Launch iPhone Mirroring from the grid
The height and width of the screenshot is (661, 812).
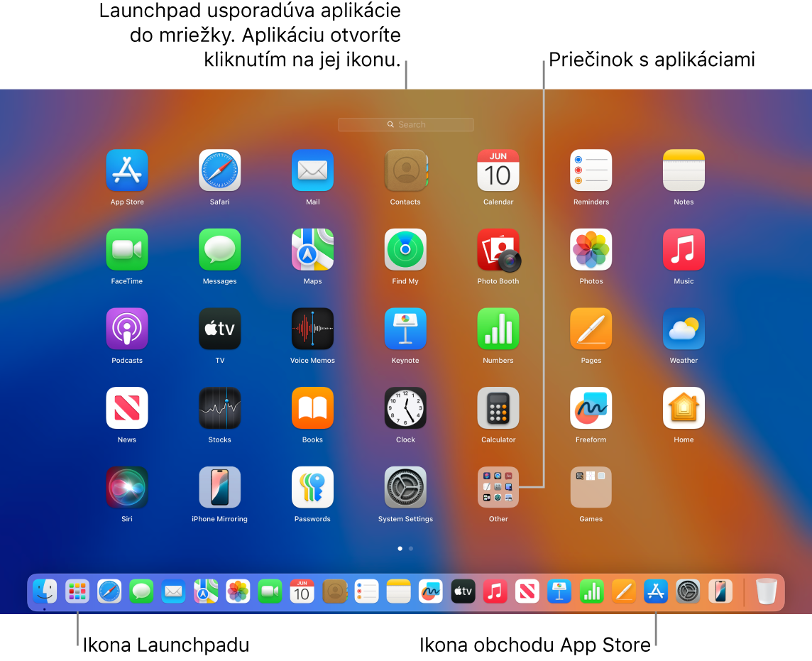click(219, 488)
